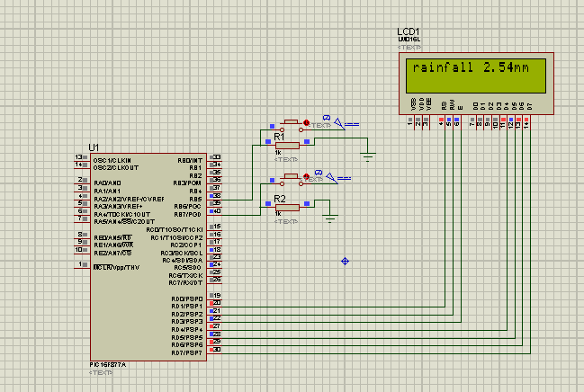Click the LCD1 reference label

tap(409, 31)
